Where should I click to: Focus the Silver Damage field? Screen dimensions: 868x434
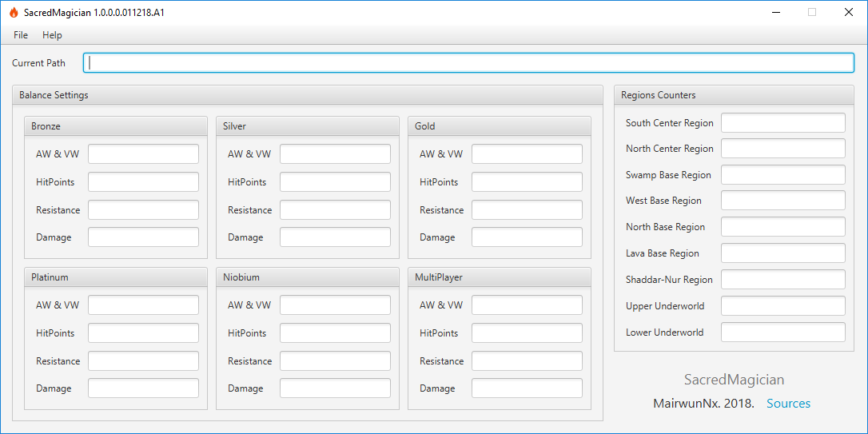click(x=335, y=237)
